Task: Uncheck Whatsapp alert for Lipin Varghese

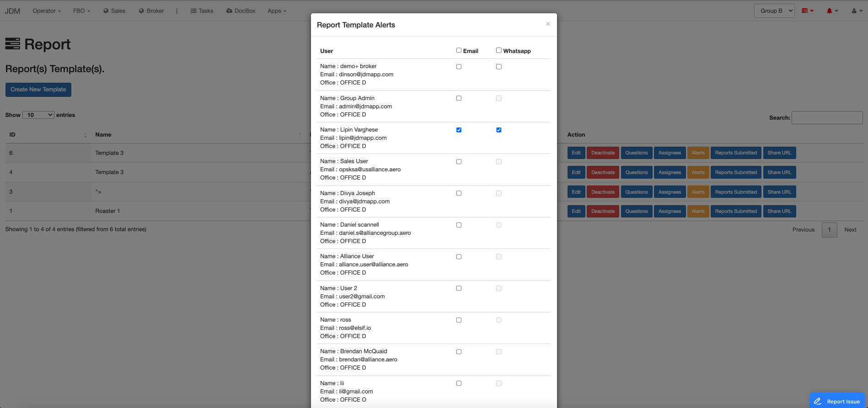Action: click(x=499, y=130)
